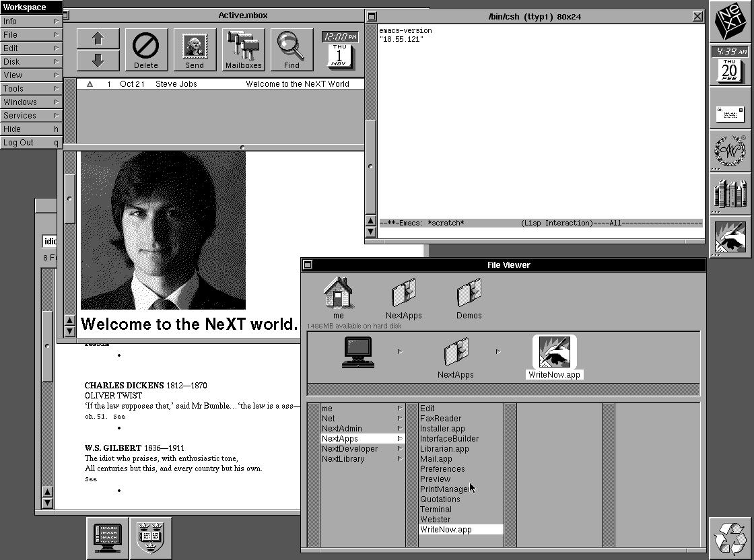Image resolution: width=754 pixels, height=560 pixels.
Task: Open the WriteNow dock icon
Action: [x=730, y=236]
